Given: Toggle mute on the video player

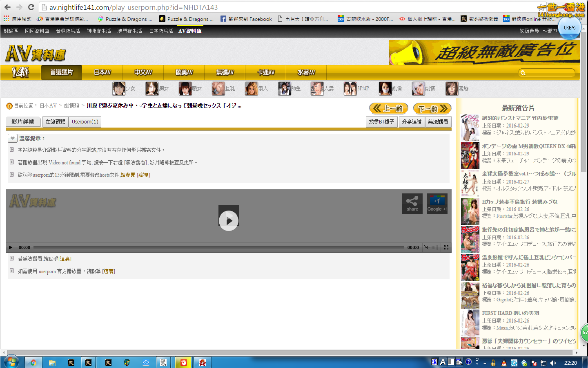Looking at the screenshot, I should 426,247.
